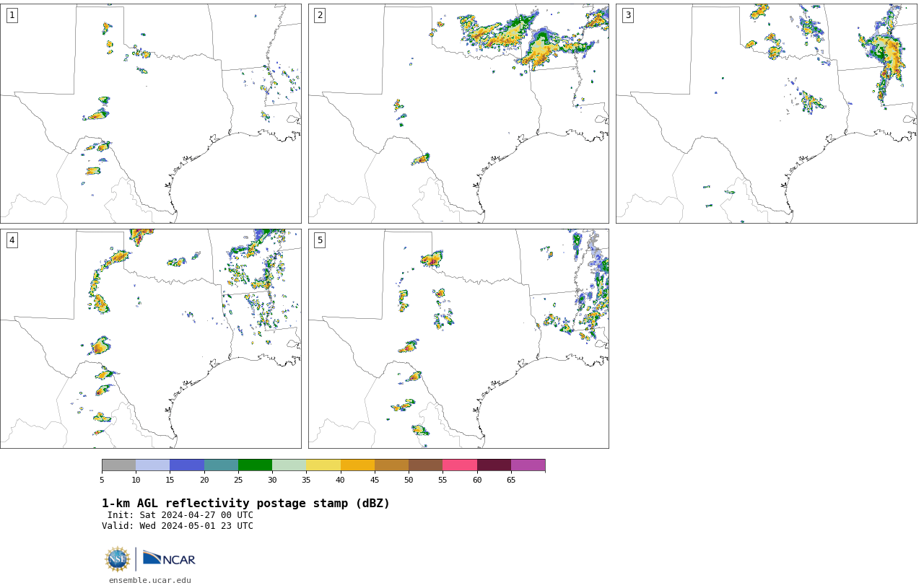Open ensemble member 4 reflectivity map
Image resolution: width=924 pixels, height=588 pixels.
(x=151, y=338)
